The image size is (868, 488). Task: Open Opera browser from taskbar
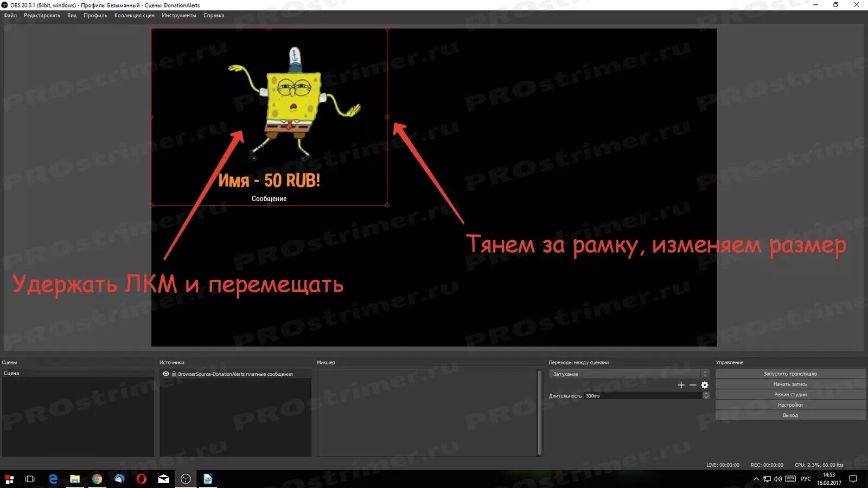coord(142,479)
